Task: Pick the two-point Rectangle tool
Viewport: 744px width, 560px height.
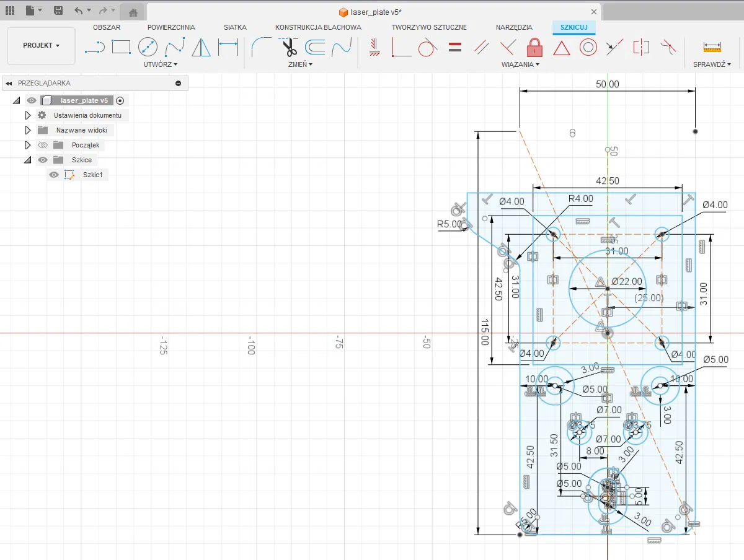Action: [121, 46]
